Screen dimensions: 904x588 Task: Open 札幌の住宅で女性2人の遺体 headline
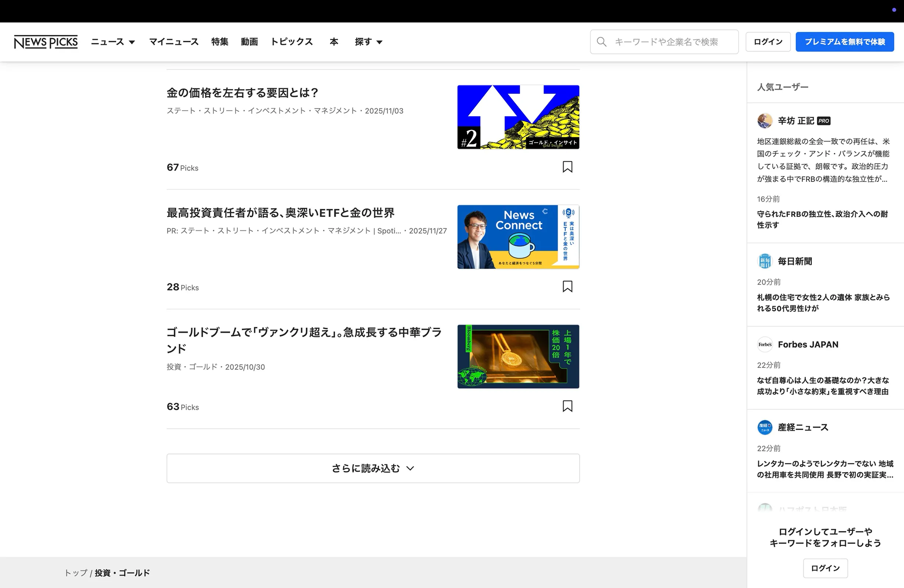coord(823,303)
